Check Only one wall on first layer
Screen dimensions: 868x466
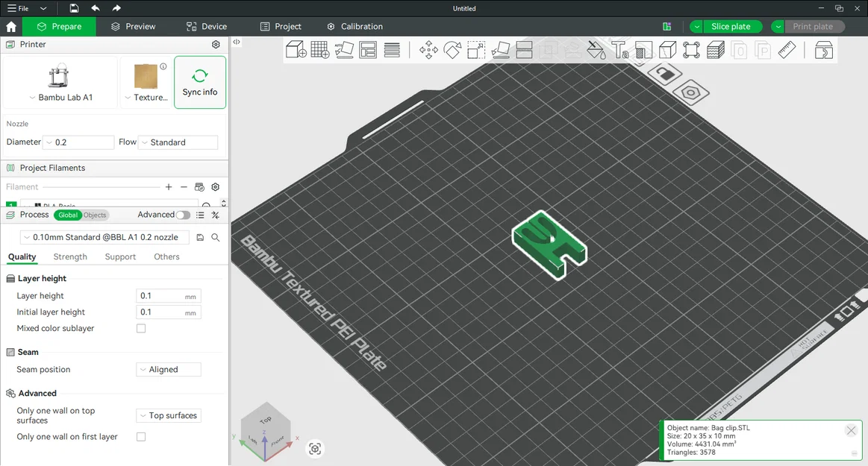click(x=141, y=437)
